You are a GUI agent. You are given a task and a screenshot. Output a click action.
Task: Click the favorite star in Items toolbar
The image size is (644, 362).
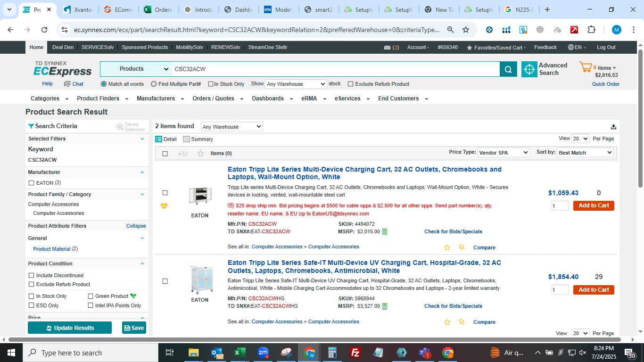(x=200, y=153)
